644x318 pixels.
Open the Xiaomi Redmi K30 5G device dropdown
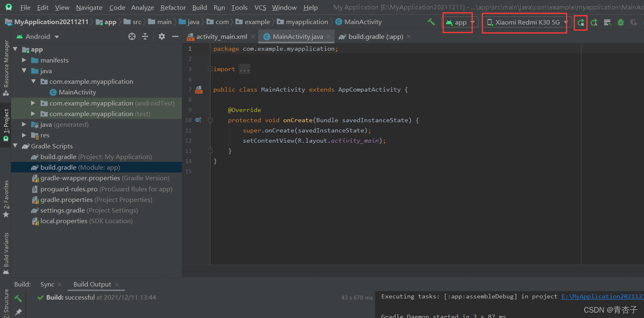point(527,22)
